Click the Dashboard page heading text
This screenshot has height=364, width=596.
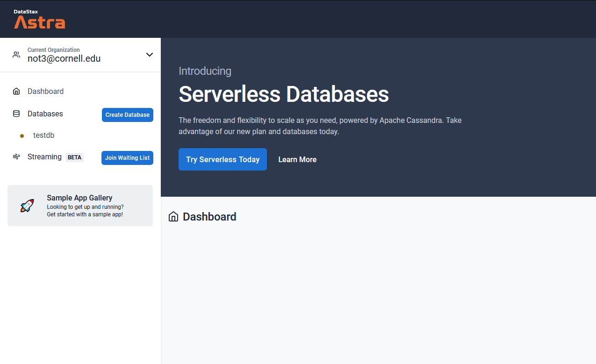click(x=209, y=216)
